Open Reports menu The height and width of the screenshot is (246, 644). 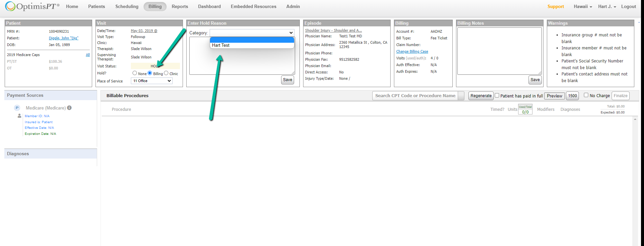click(180, 6)
